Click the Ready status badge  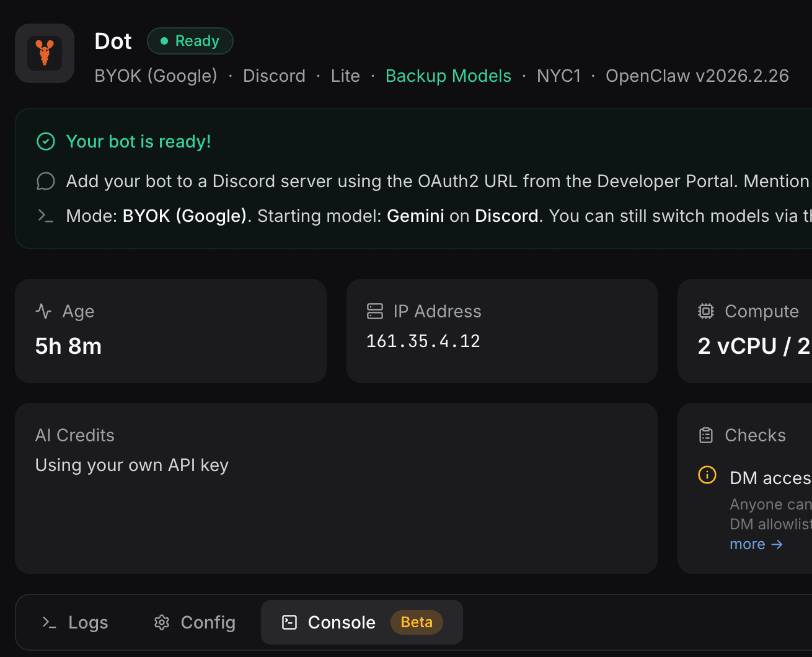[190, 40]
